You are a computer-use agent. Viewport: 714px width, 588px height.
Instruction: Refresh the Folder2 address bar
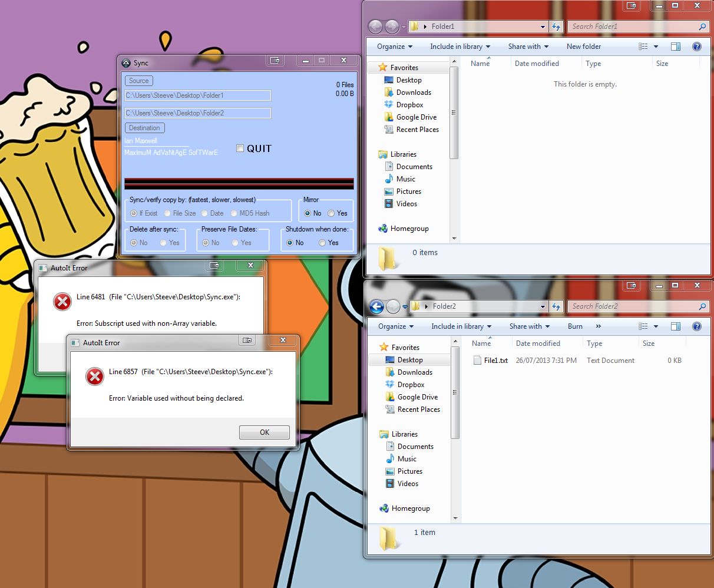(556, 306)
